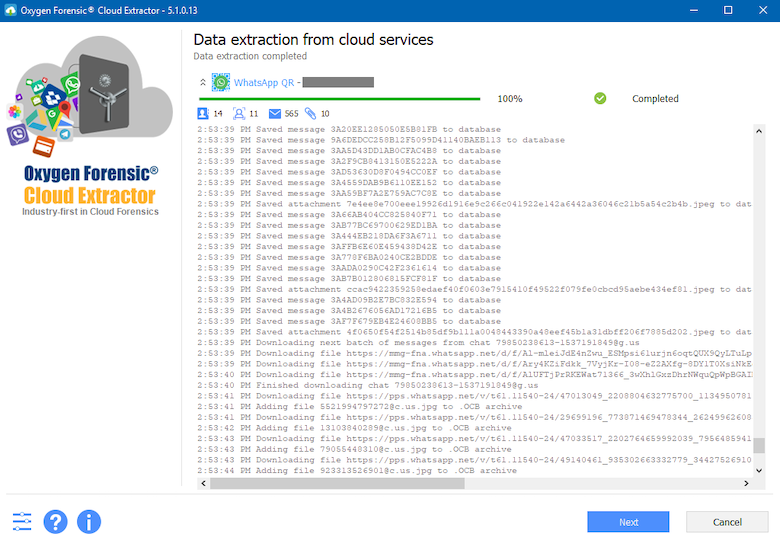780x534 pixels.
Task: Click the horizontal scrollbar thumb
Action: pyautogui.click(x=337, y=483)
